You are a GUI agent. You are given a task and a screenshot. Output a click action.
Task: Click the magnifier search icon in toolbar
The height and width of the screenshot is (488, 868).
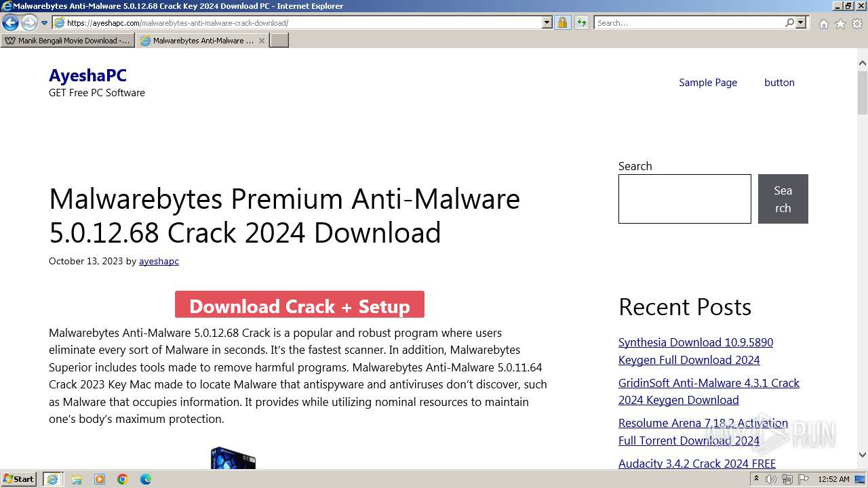coord(789,22)
